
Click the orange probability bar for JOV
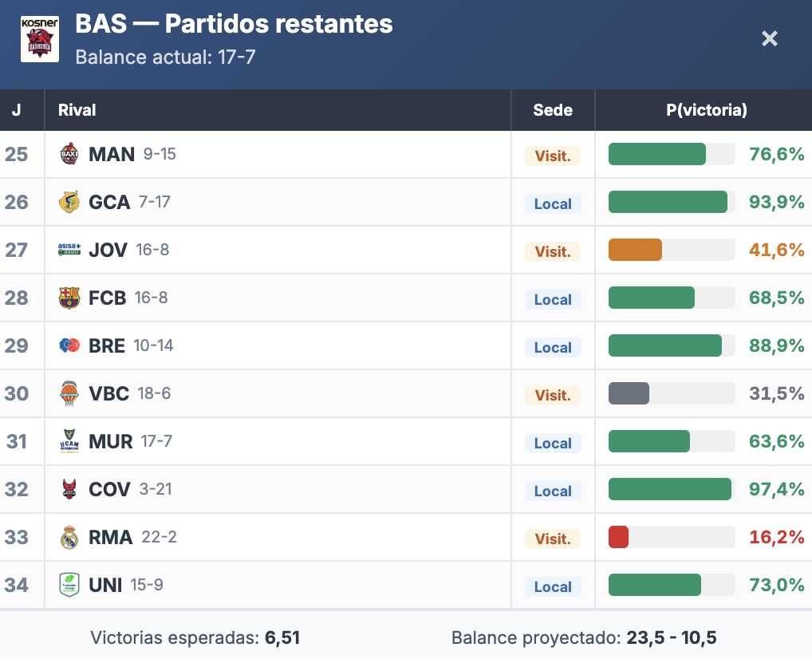point(636,250)
